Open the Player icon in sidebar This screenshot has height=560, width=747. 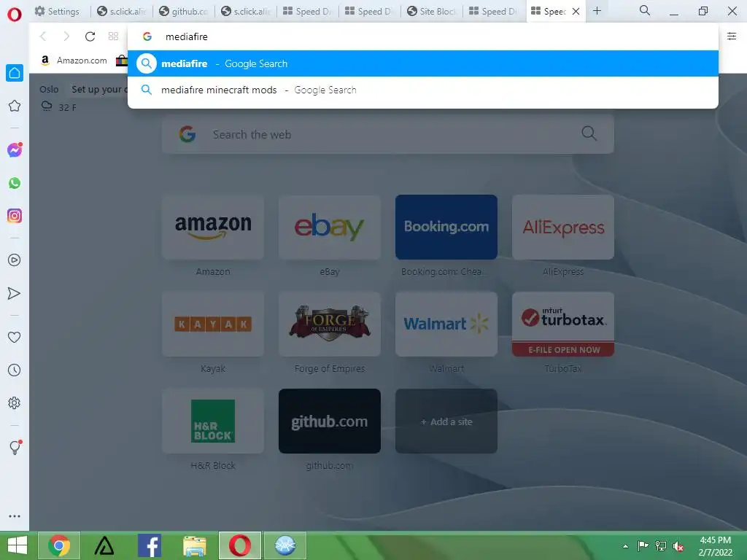[x=15, y=260]
